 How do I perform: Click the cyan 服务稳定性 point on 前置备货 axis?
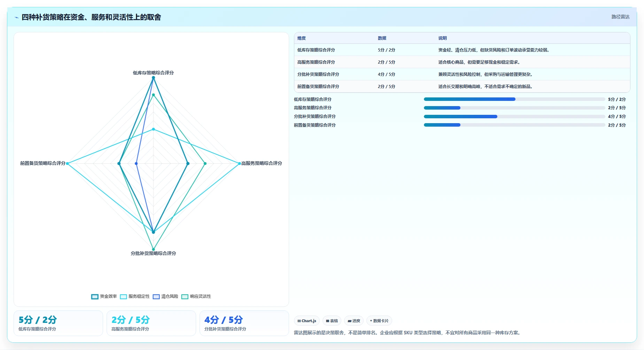[68, 164]
